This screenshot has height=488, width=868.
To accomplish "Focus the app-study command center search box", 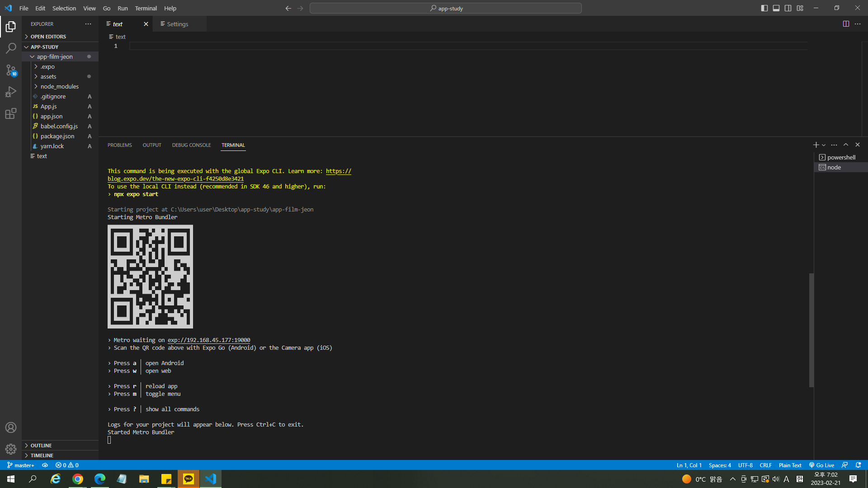I will point(446,8).
